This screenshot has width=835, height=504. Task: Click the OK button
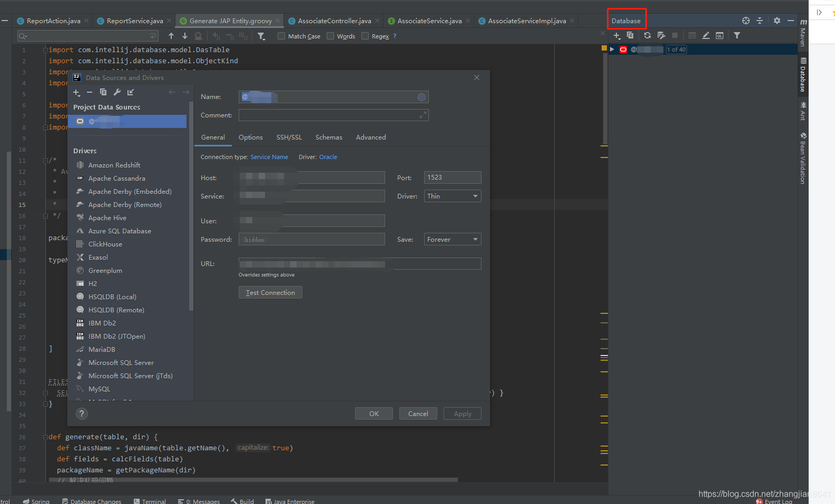pos(374,413)
